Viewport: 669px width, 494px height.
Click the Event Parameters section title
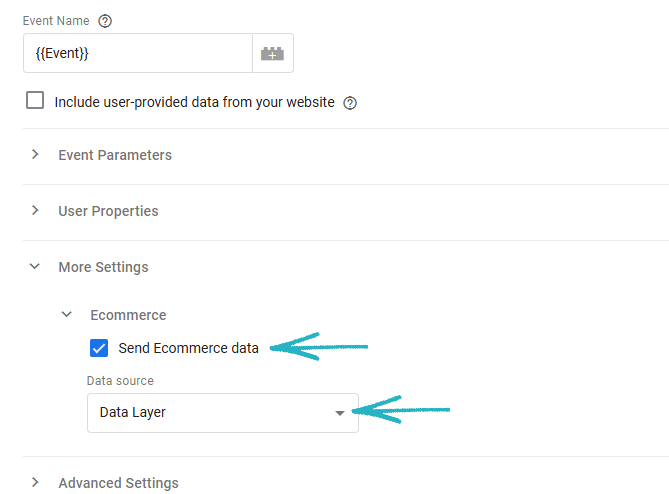[115, 155]
